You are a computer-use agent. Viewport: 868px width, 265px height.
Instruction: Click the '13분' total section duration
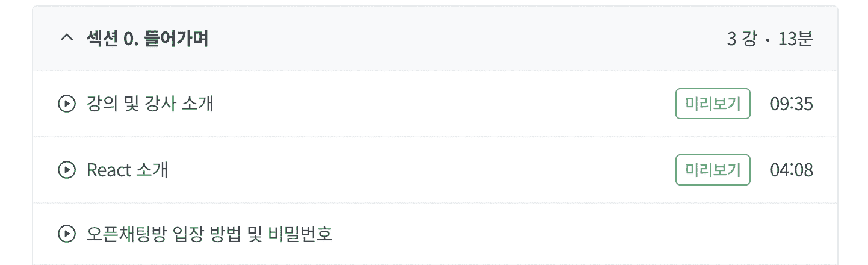(795, 39)
